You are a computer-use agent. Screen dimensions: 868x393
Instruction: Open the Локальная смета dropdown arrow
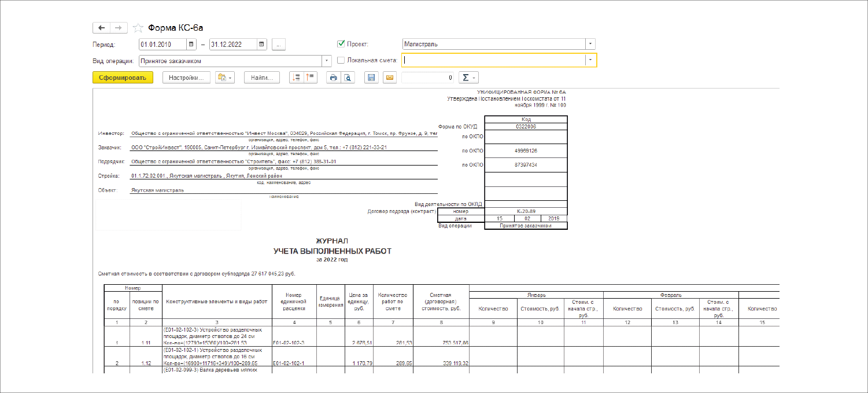point(590,60)
